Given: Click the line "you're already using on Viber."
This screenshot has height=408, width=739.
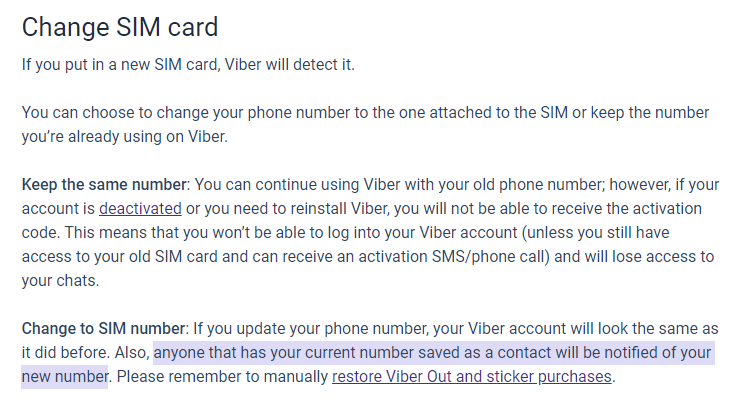Looking at the screenshot, I should 124,136.
